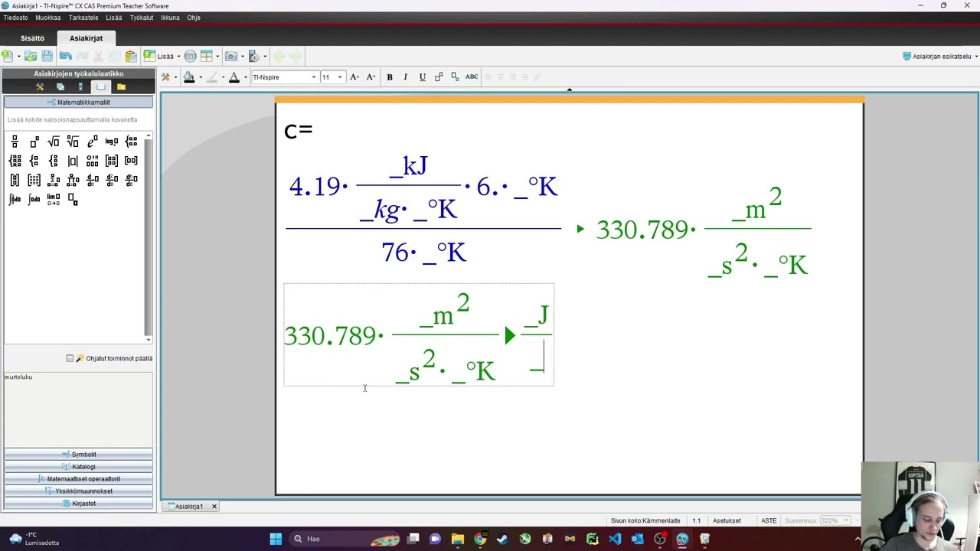Open a document using the folder icon
The height and width of the screenshot is (551, 980).
[x=31, y=56]
